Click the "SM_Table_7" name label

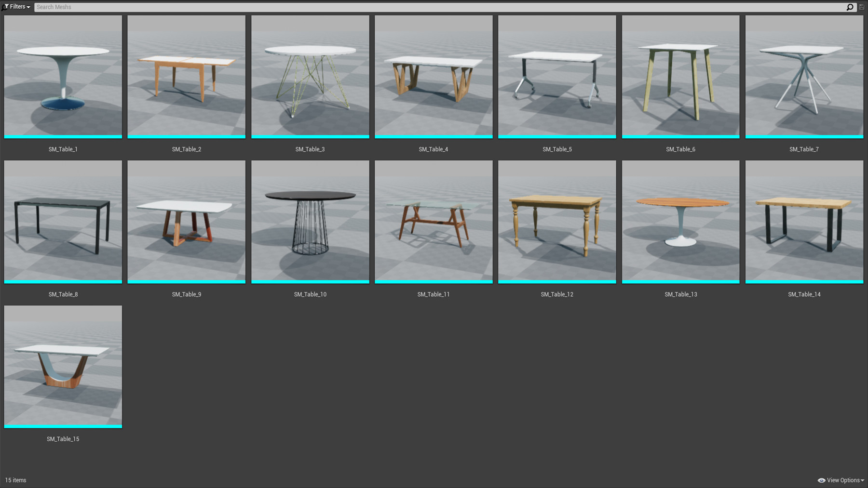click(804, 149)
